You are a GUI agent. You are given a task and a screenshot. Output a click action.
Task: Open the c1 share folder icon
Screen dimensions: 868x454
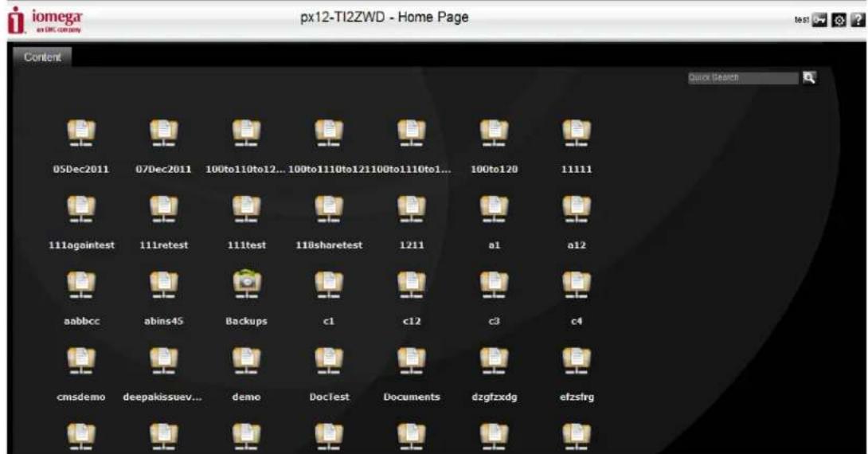click(x=329, y=285)
